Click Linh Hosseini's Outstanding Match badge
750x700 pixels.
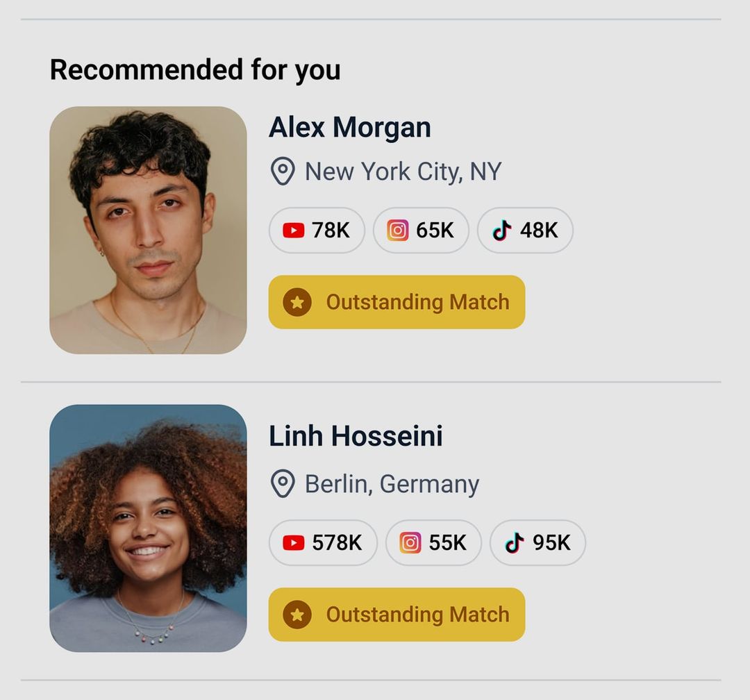pos(396,614)
